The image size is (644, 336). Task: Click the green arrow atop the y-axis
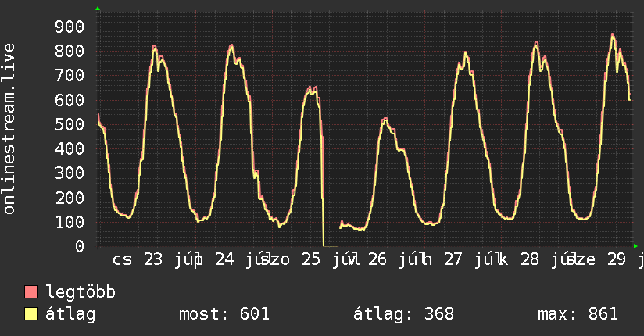(98, 9)
